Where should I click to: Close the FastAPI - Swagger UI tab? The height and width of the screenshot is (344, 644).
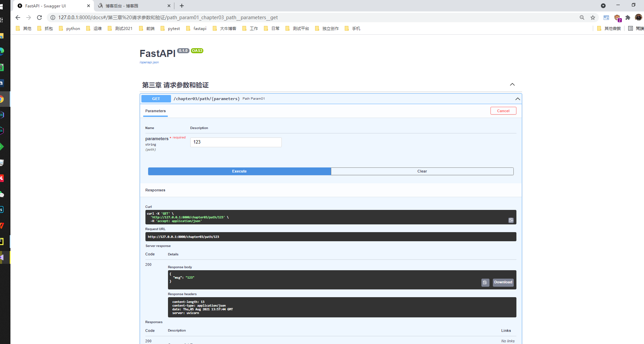coord(89,6)
